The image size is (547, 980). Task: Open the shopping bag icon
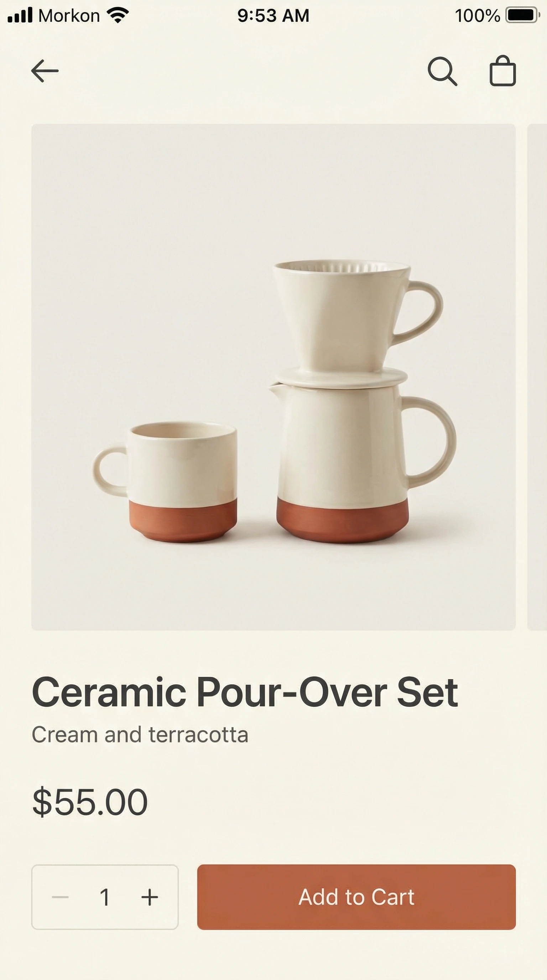click(502, 71)
